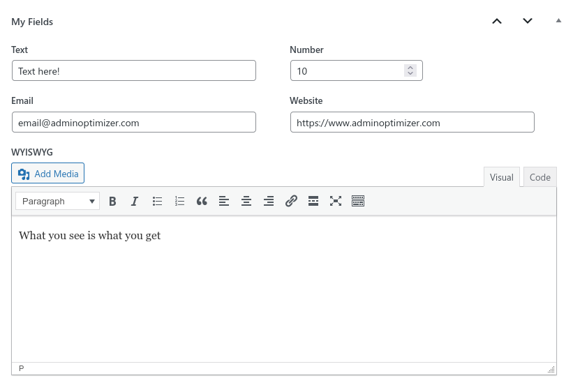Viewport: 573px width, 392px height.
Task: Click the editor resize handle corner
Action: coord(551,370)
